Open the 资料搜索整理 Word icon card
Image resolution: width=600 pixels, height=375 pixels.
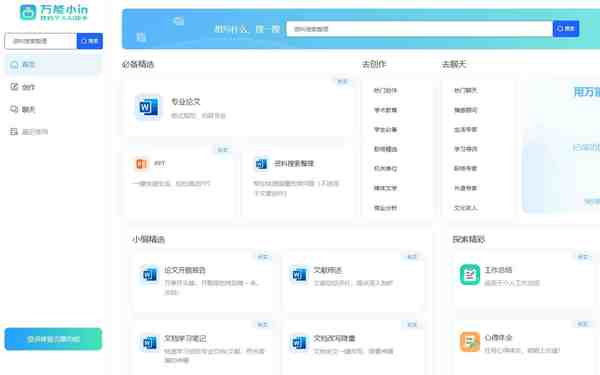pos(261,164)
